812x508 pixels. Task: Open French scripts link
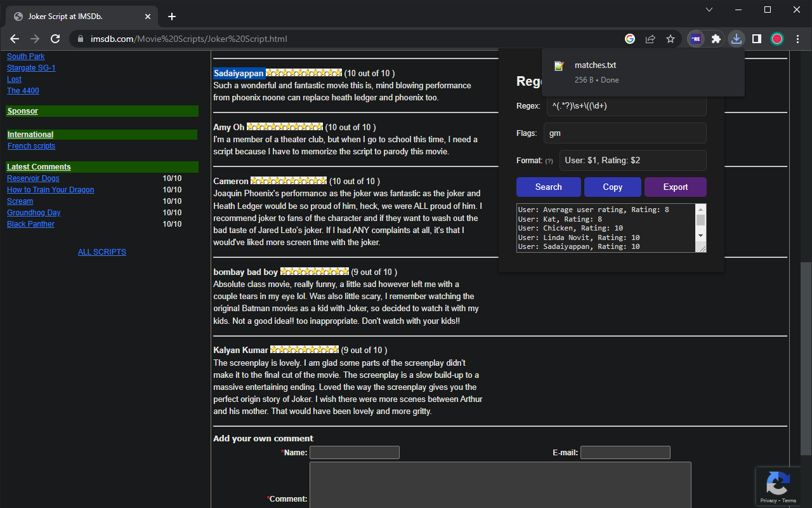(x=31, y=146)
